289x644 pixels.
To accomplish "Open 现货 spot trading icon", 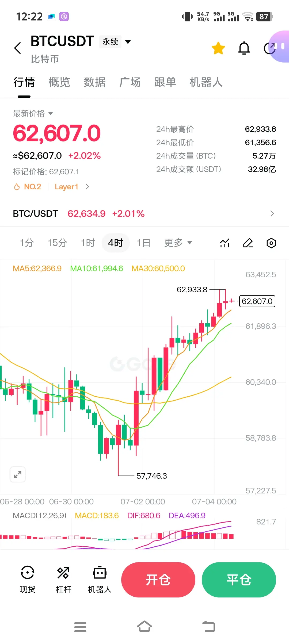I will coord(28,580).
